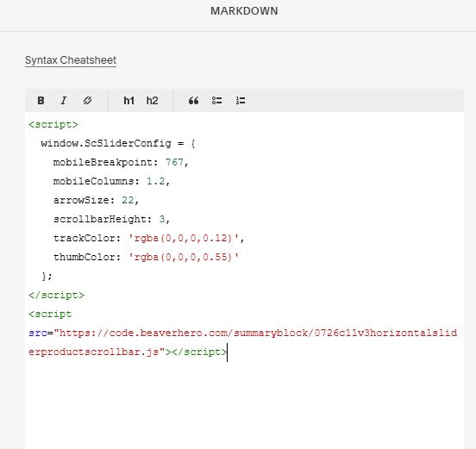
Task: Insert a link using the chain icon
Action: 87,101
